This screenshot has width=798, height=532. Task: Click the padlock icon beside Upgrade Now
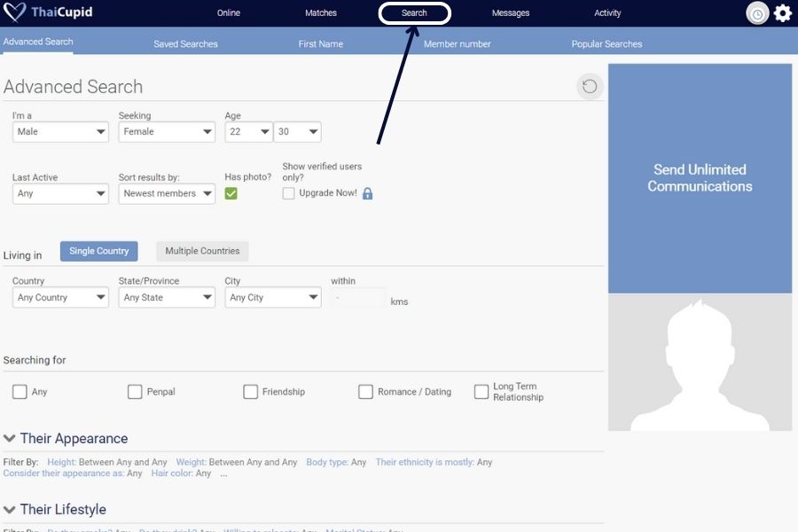coord(368,193)
